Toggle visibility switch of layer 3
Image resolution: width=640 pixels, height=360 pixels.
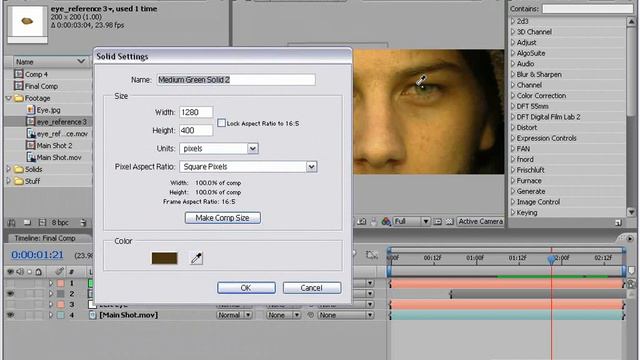[10, 304]
